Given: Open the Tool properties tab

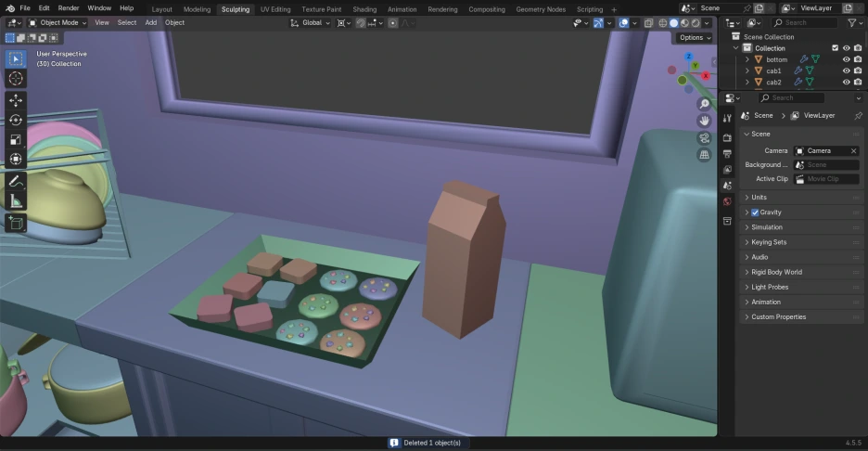Looking at the screenshot, I should (727, 118).
